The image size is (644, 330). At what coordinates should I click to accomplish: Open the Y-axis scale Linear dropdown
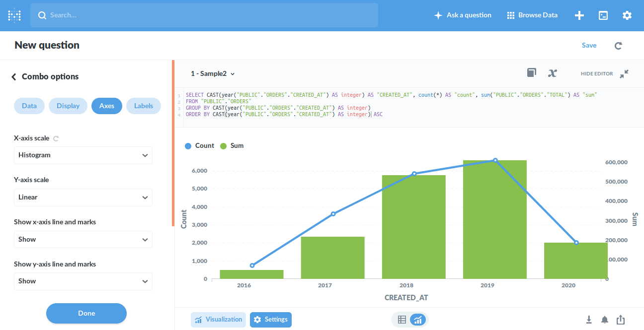coord(83,198)
